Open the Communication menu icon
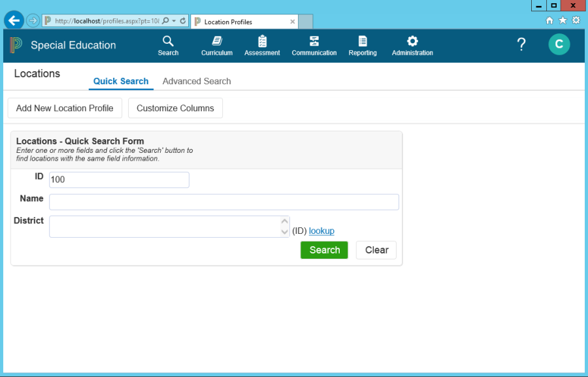This screenshot has height=377, width=588. point(314,42)
